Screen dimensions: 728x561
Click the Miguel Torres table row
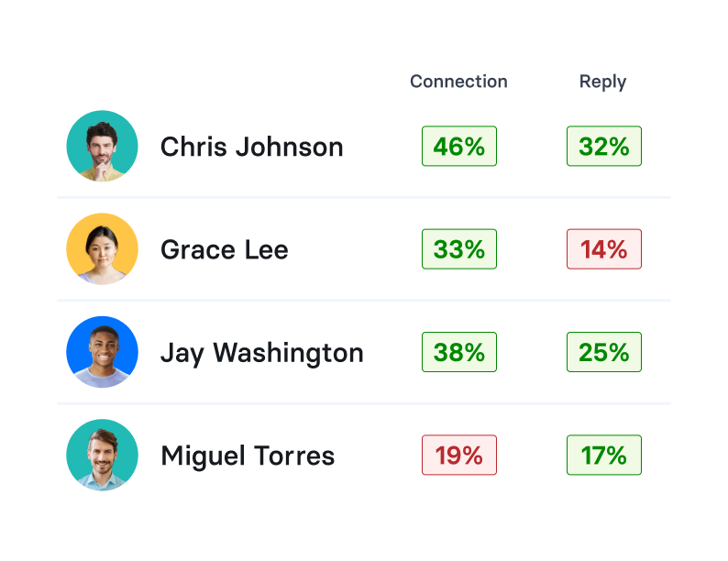[364, 456]
